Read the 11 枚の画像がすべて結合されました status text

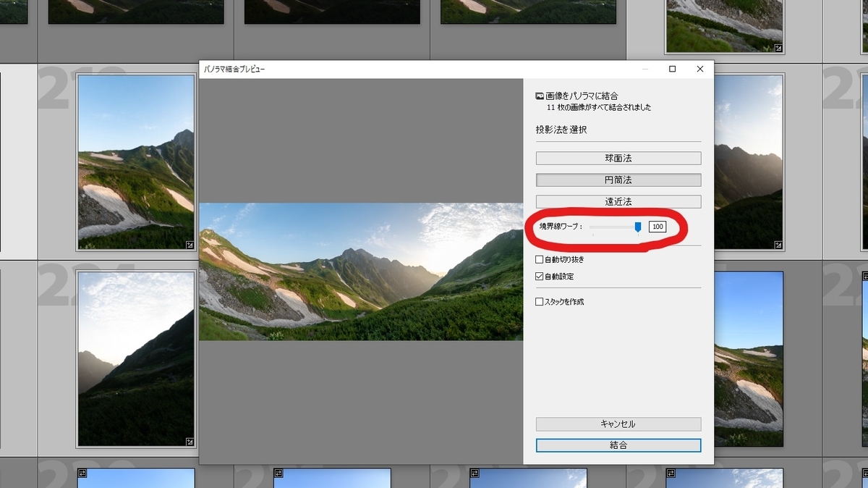pyautogui.click(x=599, y=107)
